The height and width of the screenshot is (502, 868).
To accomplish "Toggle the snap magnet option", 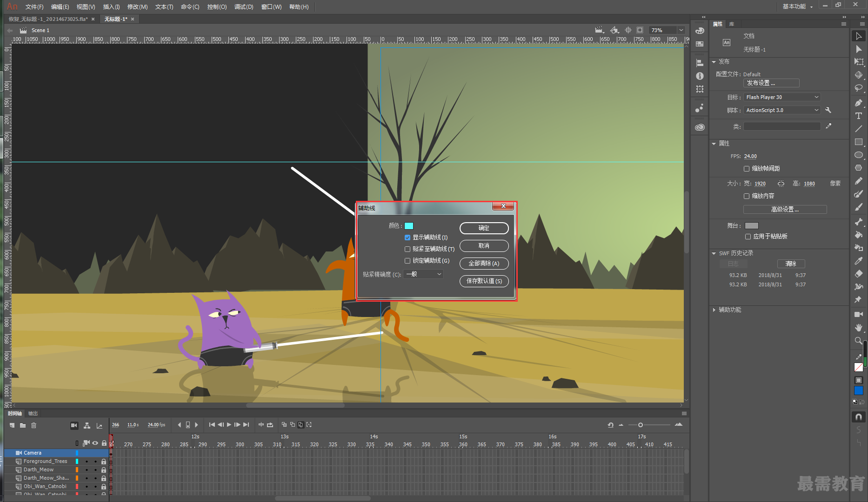I will click(859, 416).
